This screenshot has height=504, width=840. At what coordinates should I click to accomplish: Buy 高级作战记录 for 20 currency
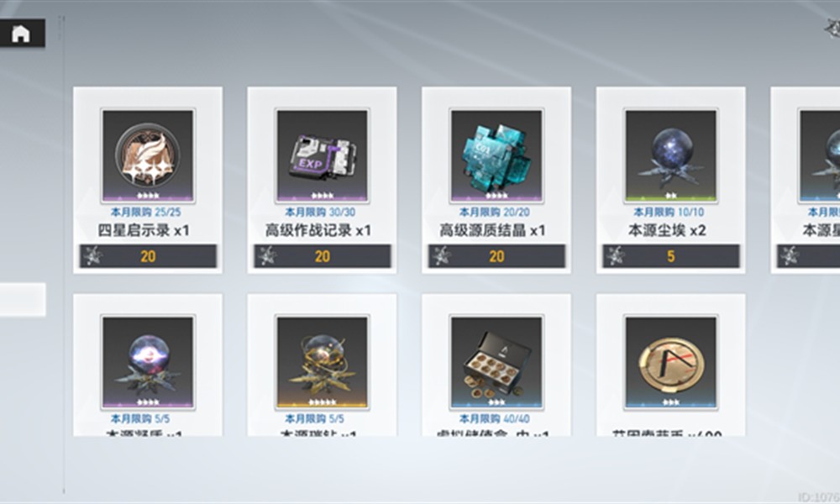(x=322, y=256)
